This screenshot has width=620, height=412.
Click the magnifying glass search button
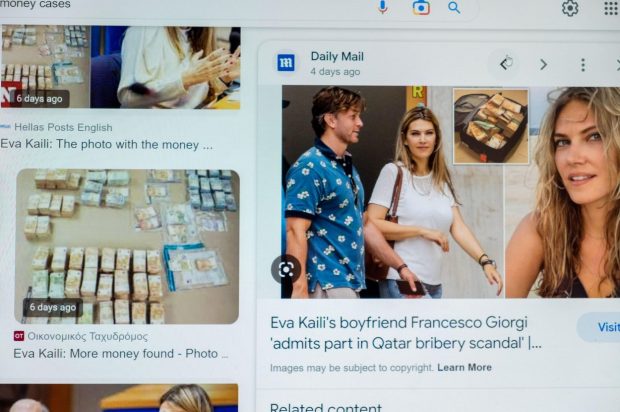coord(454,8)
